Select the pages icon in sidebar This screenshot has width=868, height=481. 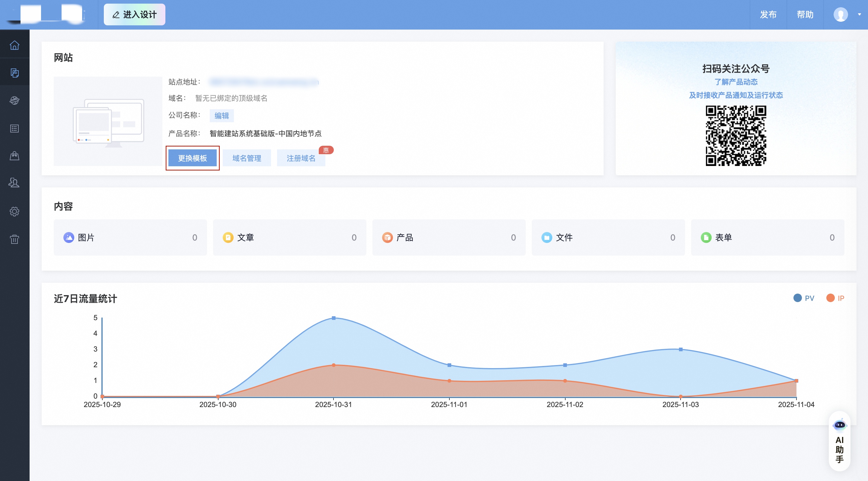14,73
